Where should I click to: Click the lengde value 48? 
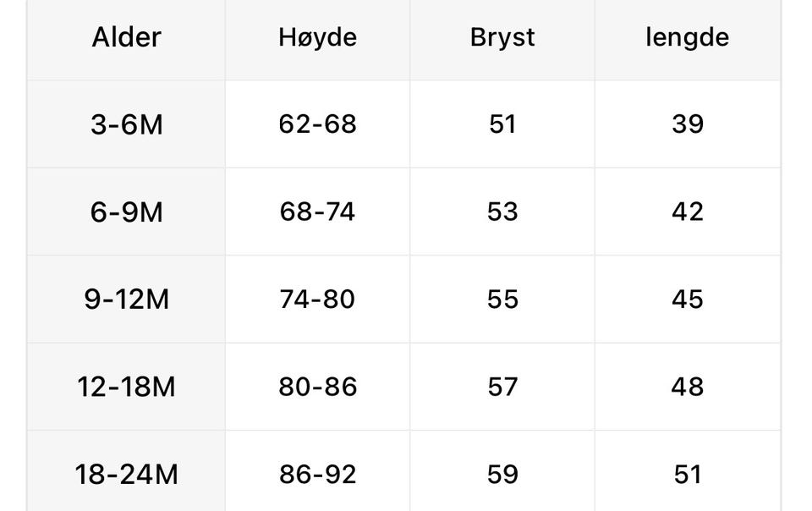[687, 387]
